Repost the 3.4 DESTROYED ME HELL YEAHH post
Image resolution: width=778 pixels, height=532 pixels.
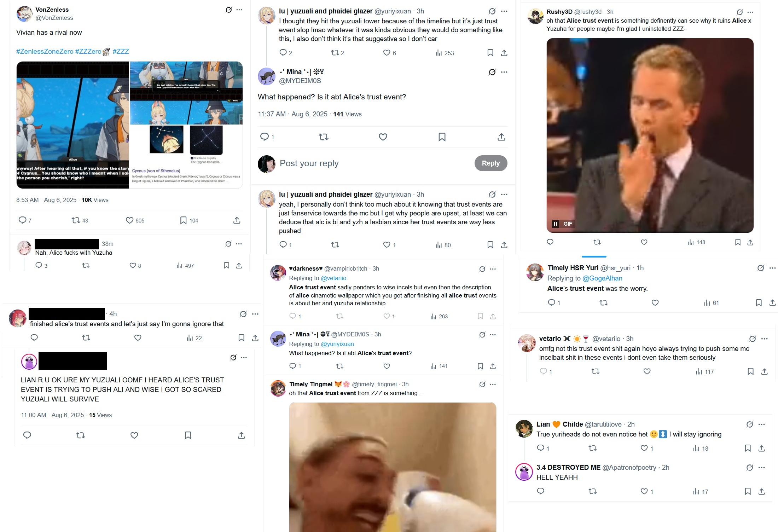point(592,491)
